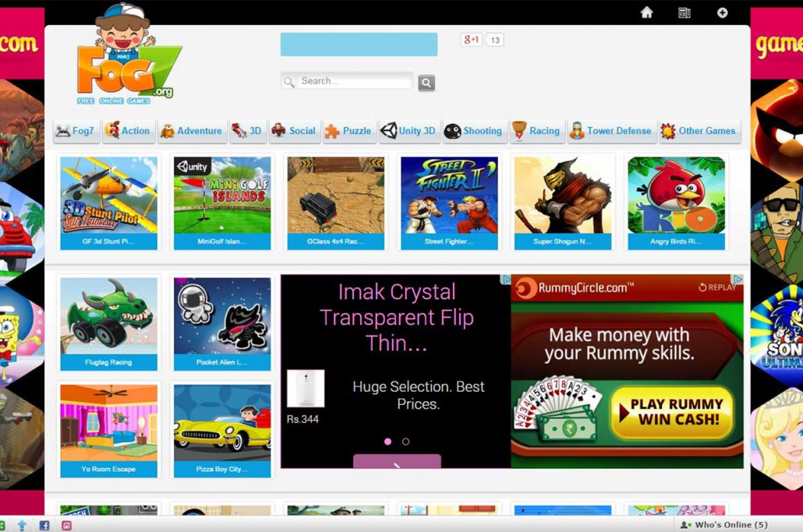The height and width of the screenshot is (532, 803).
Task: Select the first ad carousel dot
Action: pyautogui.click(x=387, y=442)
